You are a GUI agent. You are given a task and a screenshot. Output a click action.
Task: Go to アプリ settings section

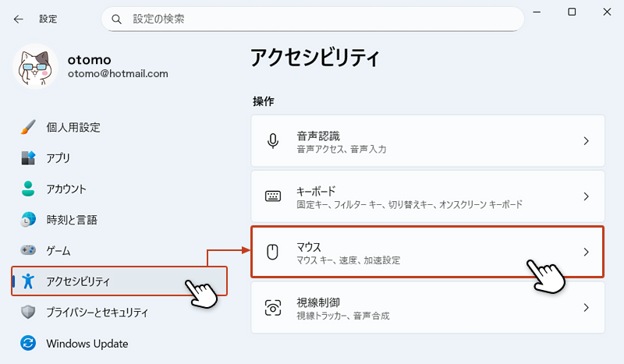pyautogui.click(x=119, y=158)
